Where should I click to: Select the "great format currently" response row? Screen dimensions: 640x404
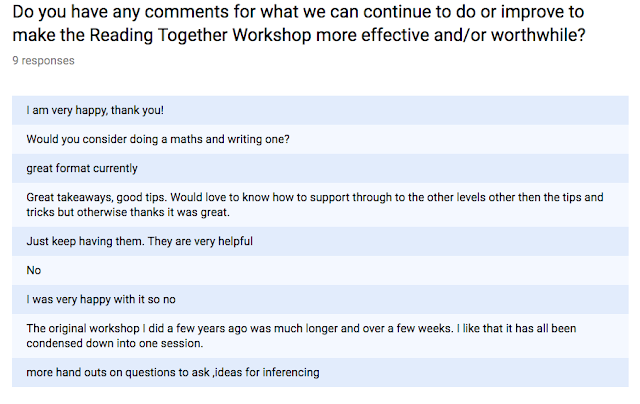tap(82, 168)
